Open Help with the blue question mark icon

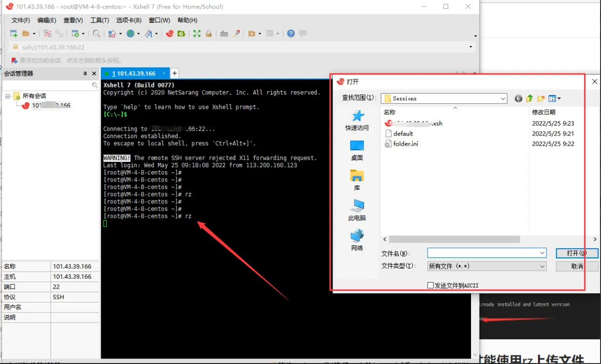291,34
